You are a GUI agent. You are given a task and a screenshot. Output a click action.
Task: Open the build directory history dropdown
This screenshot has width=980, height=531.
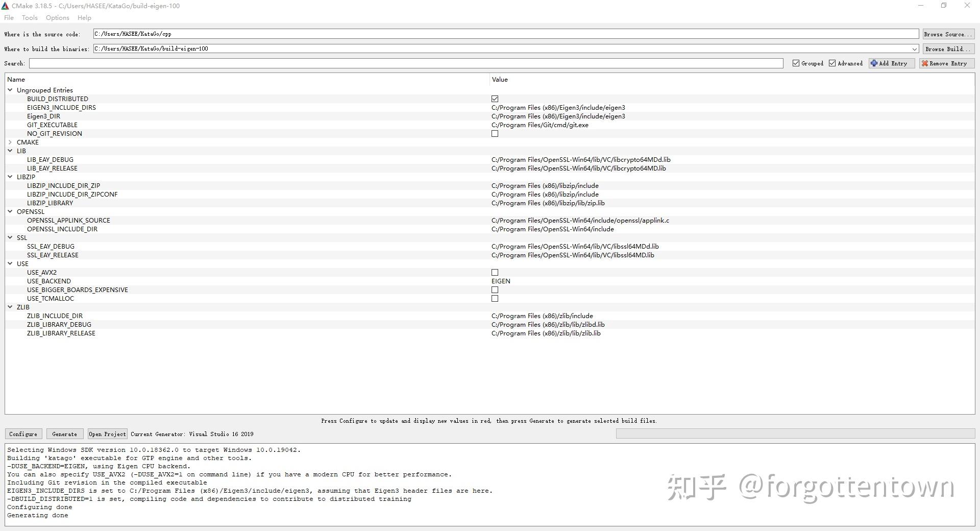point(915,49)
